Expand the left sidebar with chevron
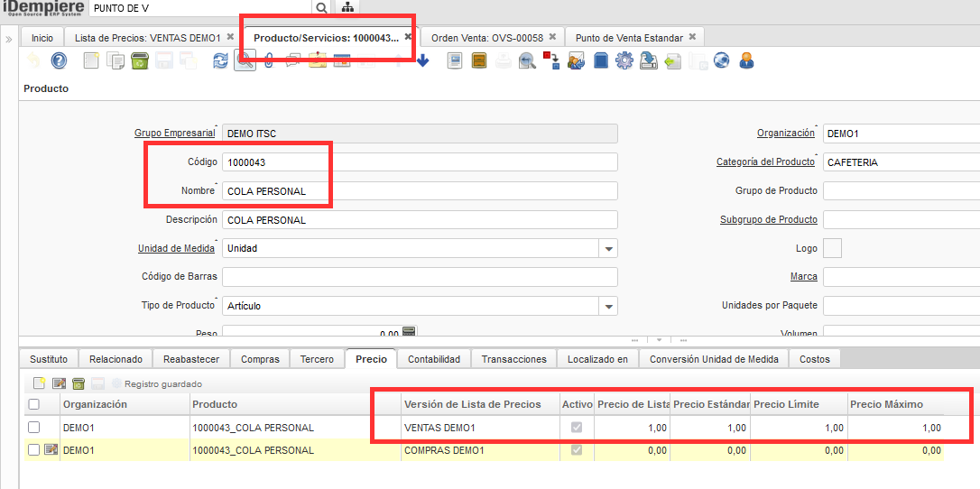Image resolution: width=980 pixels, height=489 pixels. (x=9, y=40)
